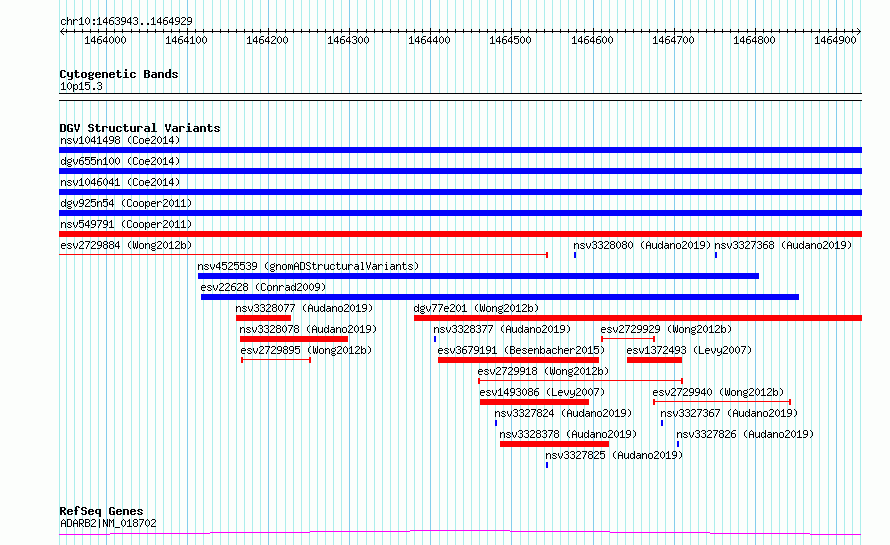
Task: Open the nsv1046041 (Coe2014) variant entry
Action: tap(120, 182)
